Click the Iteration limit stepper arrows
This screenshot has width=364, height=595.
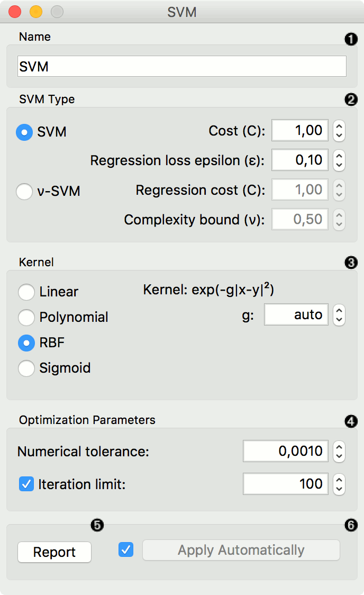pos(339,484)
